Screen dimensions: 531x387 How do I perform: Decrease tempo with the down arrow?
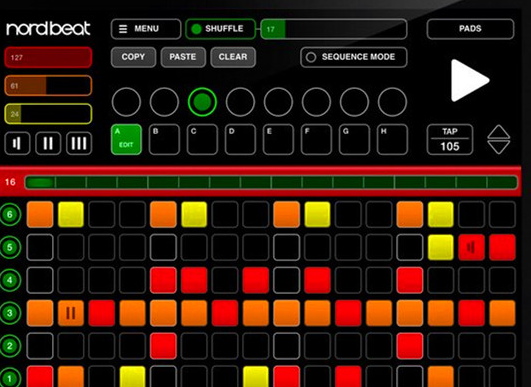[x=498, y=147]
